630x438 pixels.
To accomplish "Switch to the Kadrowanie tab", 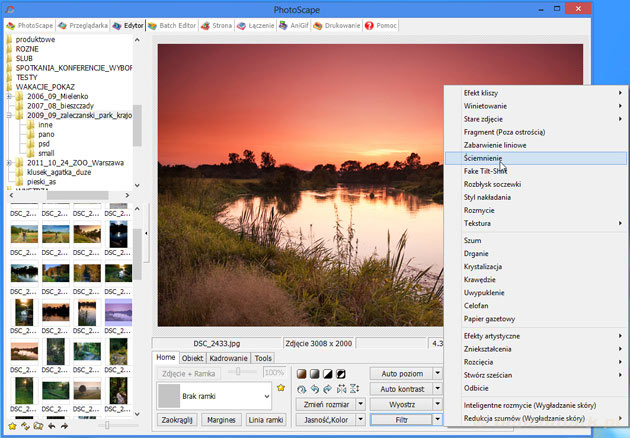I will [x=229, y=357].
